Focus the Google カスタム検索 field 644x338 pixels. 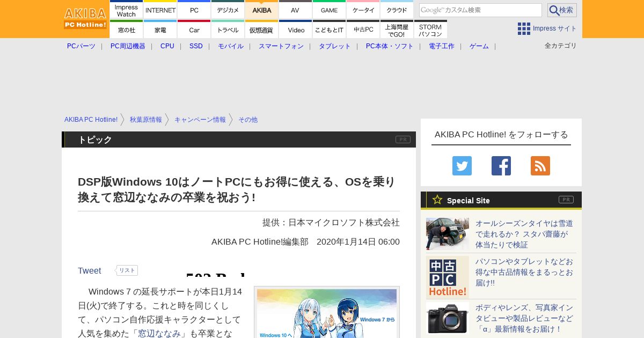[x=480, y=10]
